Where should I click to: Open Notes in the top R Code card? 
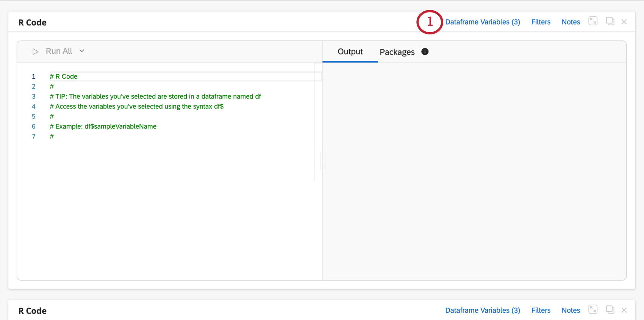pyautogui.click(x=571, y=22)
